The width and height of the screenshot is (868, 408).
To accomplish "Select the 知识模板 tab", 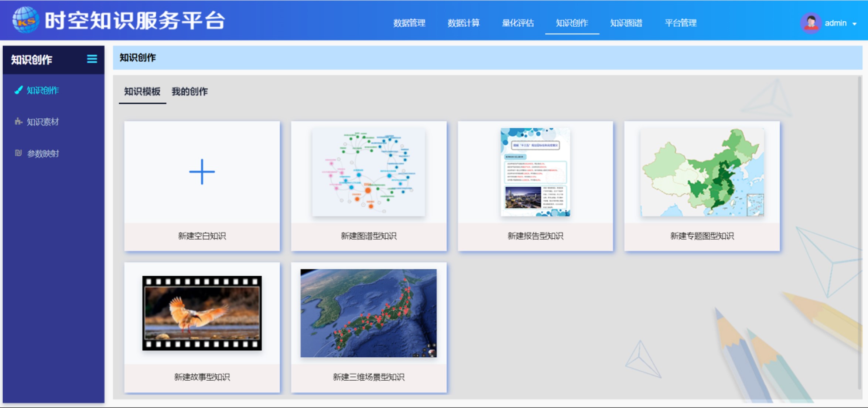I will (x=142, y=92).
